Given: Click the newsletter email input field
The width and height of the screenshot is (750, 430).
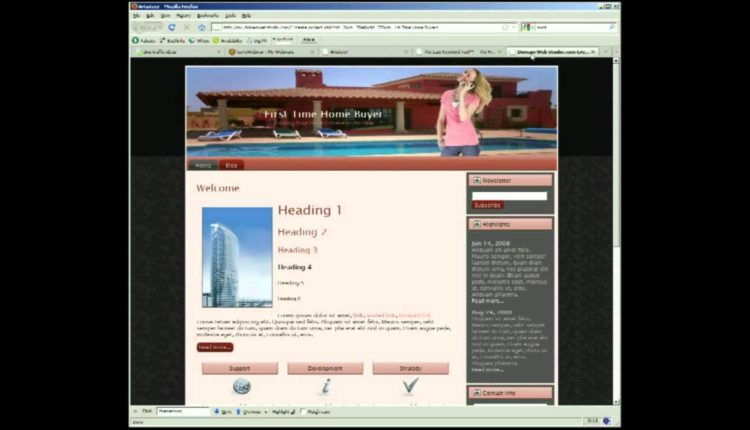Looking at the screenshot, I should [509, 195].
